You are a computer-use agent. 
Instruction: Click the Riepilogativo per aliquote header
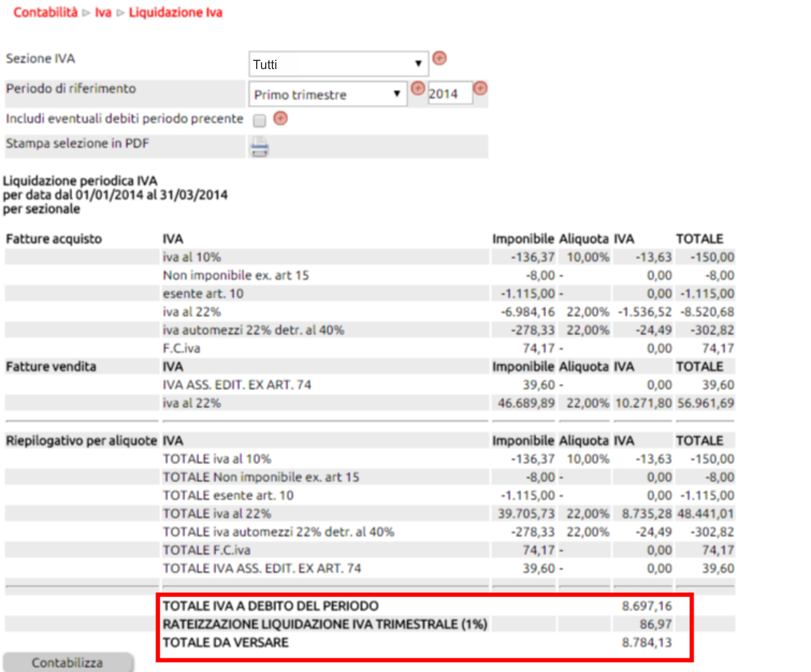tap(81, 440)
